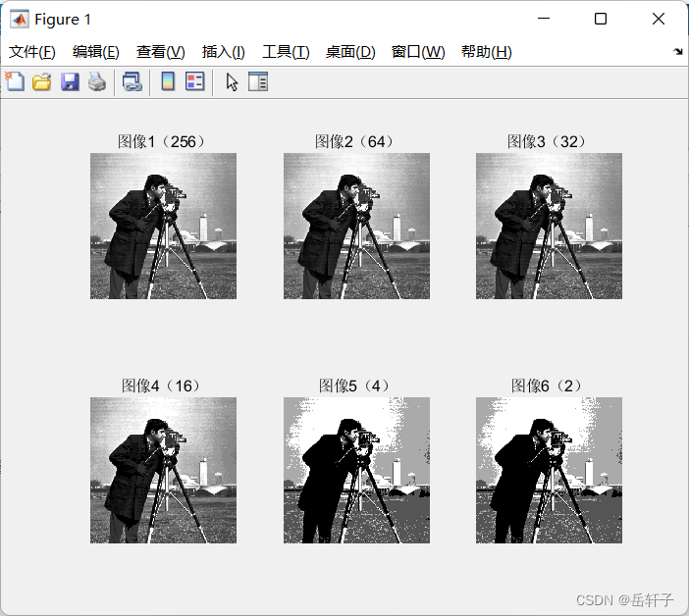Select the 图像1（256）cameraman image
689x616 pixels.
164,226
